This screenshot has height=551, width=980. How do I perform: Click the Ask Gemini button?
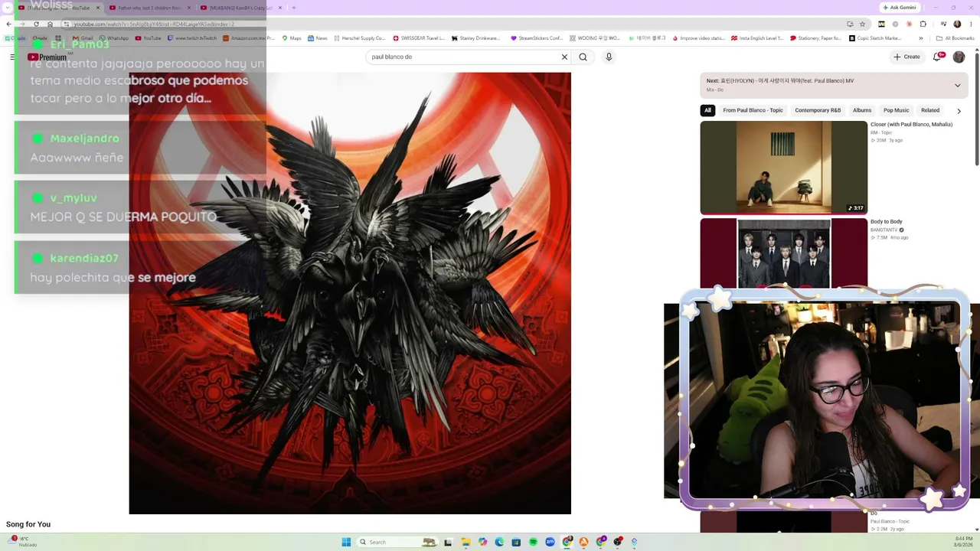click(x=900, y=8)
